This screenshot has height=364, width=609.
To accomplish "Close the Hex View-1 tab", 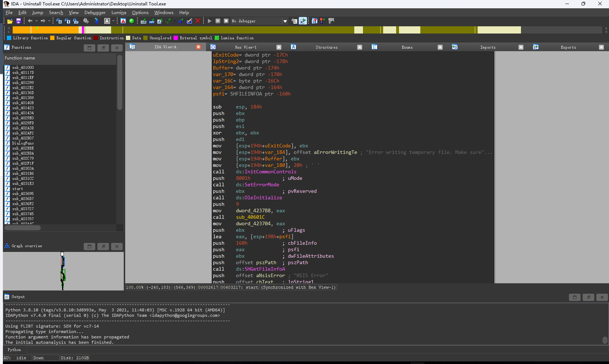I will tap(279, 47).
